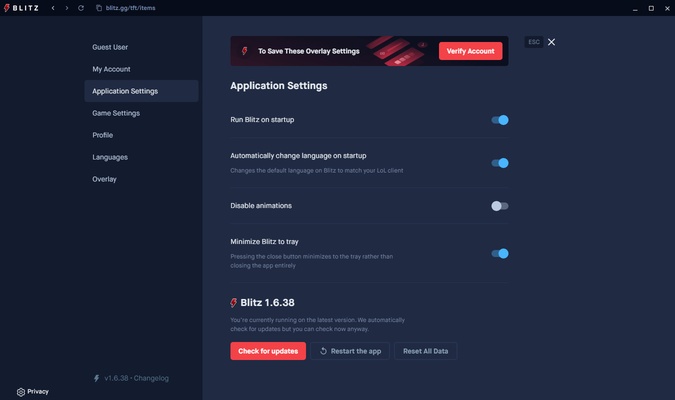The height and width of the screenshot is (400, 675).
Task: Toggle Minimize Blitz to tray
Action: click(499, 254)
